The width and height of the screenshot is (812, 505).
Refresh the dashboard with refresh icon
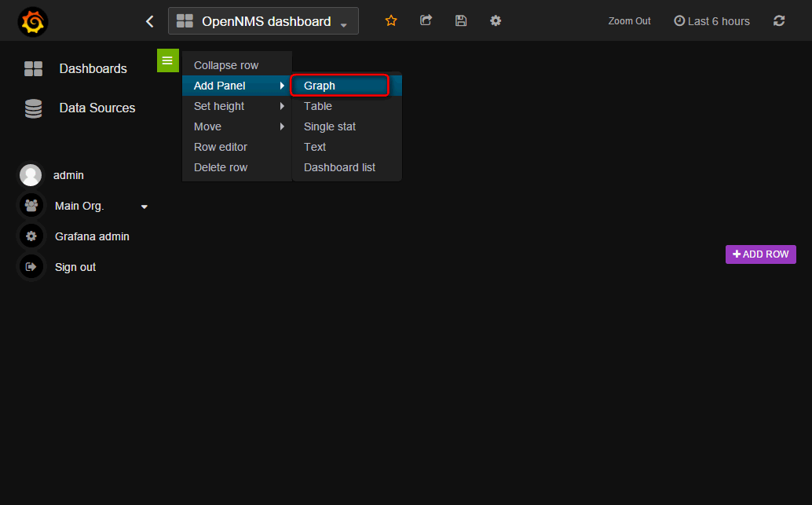pos(779,20)
